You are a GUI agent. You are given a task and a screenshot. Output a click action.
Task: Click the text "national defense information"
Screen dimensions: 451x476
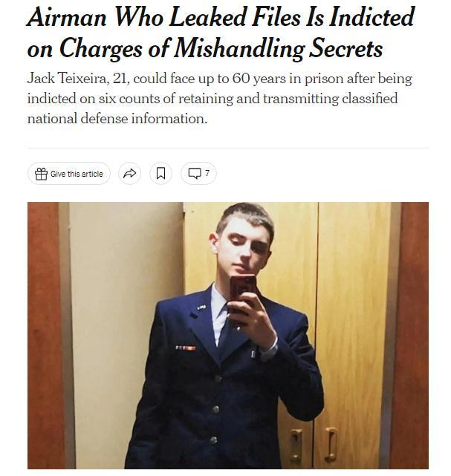coord(117,118)
